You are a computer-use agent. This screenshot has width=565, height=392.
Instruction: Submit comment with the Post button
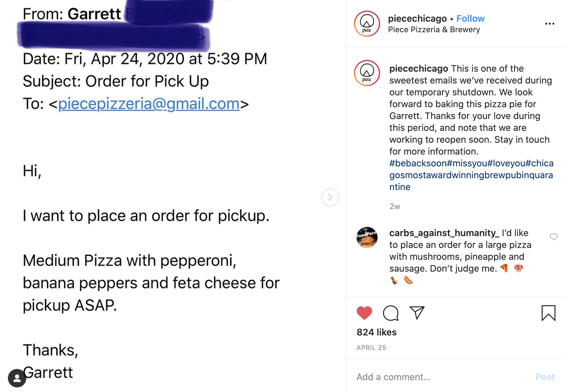click(x=545, y=377)
